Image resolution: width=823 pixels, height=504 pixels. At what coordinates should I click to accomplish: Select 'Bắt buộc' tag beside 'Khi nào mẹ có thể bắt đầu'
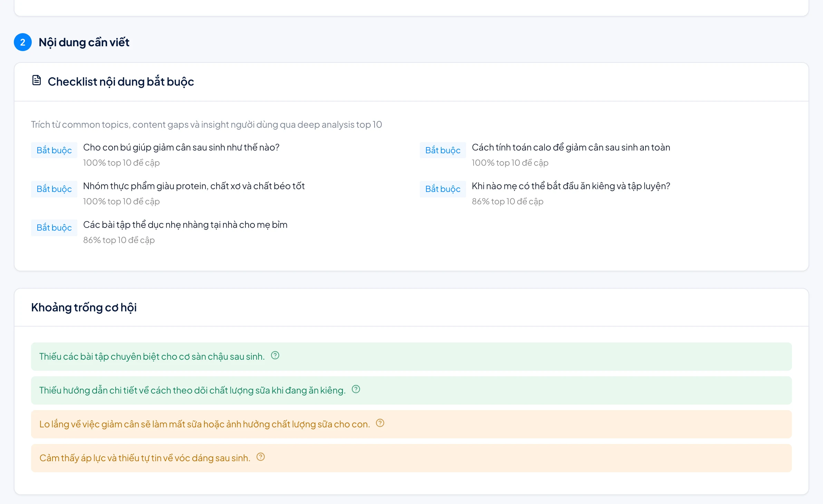coord(443,189)
